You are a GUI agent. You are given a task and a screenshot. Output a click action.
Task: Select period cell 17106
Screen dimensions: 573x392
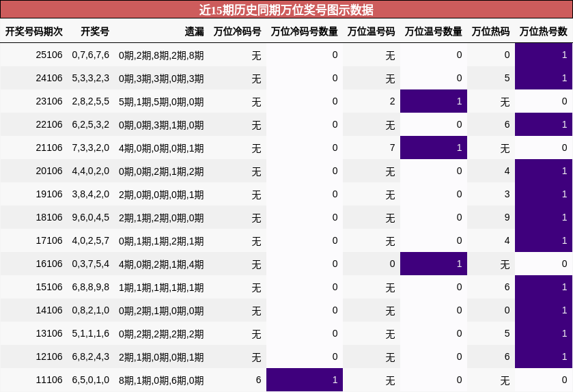coord(49,240)
